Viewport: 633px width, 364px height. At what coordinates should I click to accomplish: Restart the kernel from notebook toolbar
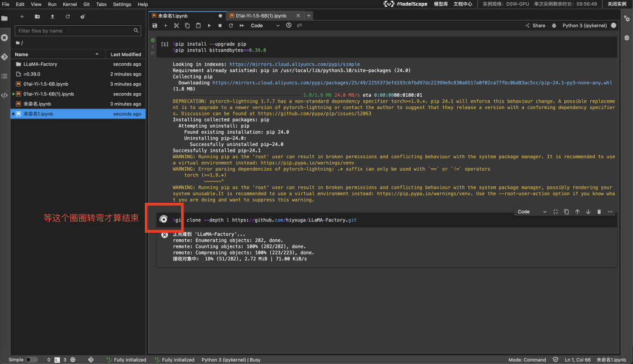pyautogui.click(x=231, y=25)
